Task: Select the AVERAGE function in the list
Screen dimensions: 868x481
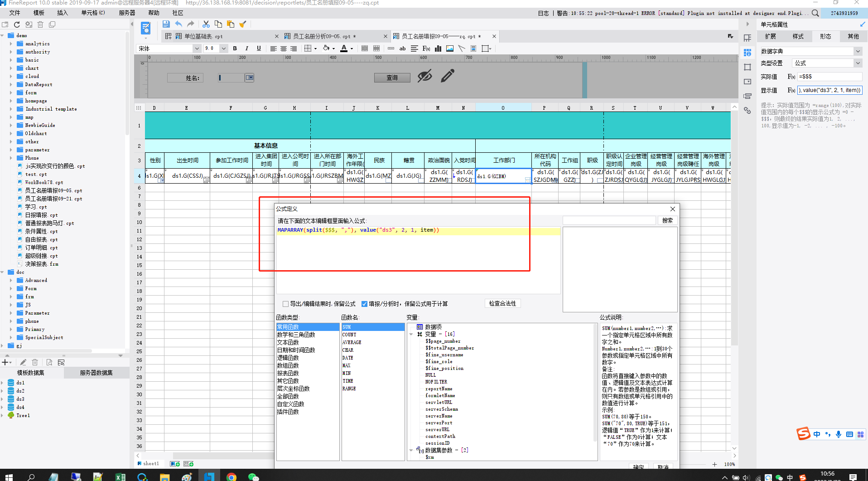Action: coord(373,342)
